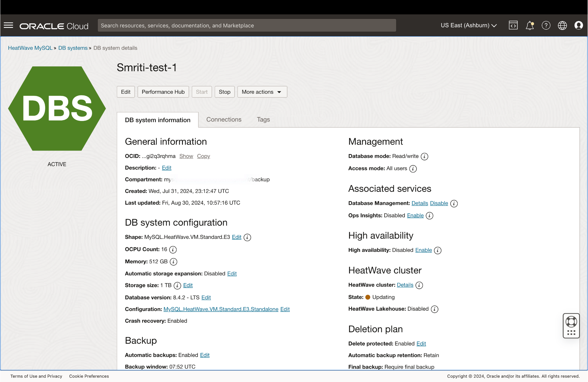Open the language globe selector
Viewport: 588px width, 382px height.
click(x=562, y=25)
